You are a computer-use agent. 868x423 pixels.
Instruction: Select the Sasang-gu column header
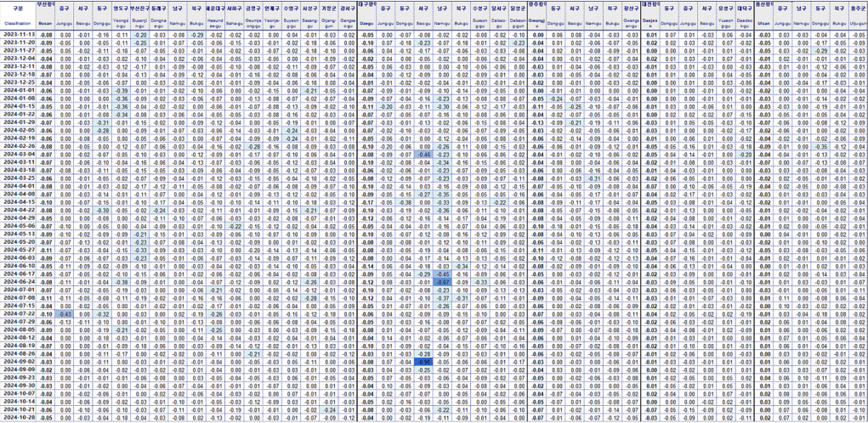pos(310,17)
